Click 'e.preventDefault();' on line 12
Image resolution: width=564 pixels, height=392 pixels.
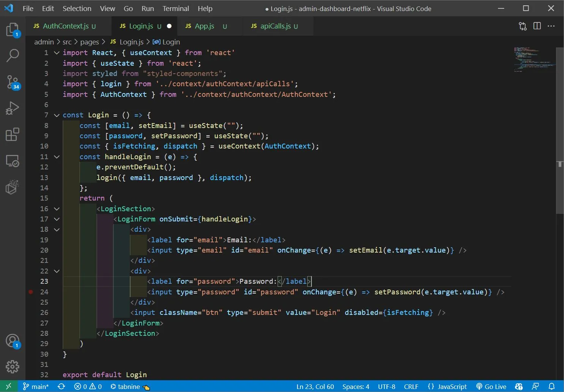[x=136, y=167]
